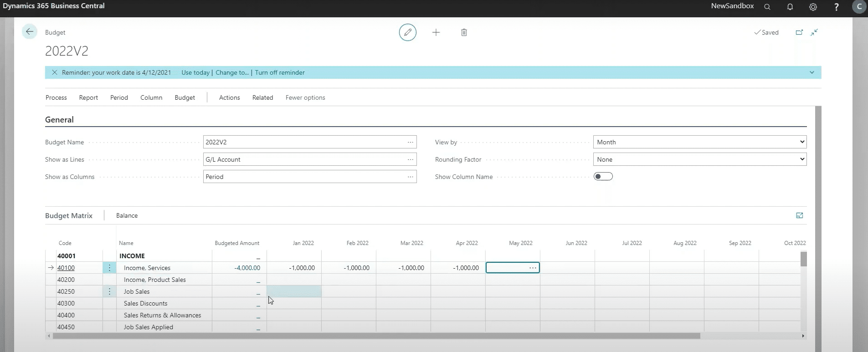Dismiss the work date reminder banner
868x352 pixels.
[55, 72]
